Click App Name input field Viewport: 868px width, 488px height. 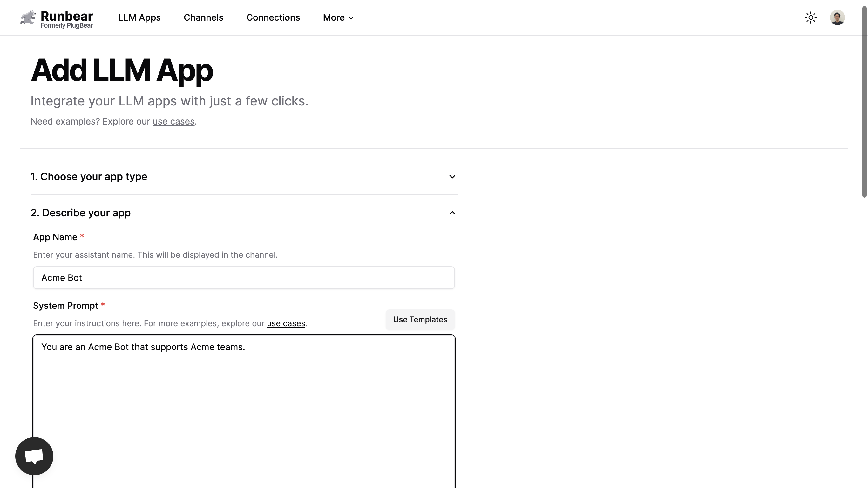(244, 278)
